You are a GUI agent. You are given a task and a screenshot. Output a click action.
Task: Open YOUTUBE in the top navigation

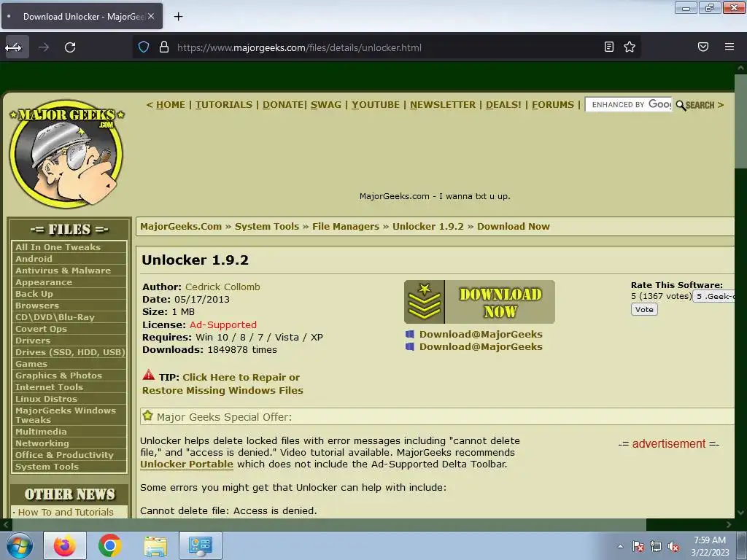click(376, 105)
